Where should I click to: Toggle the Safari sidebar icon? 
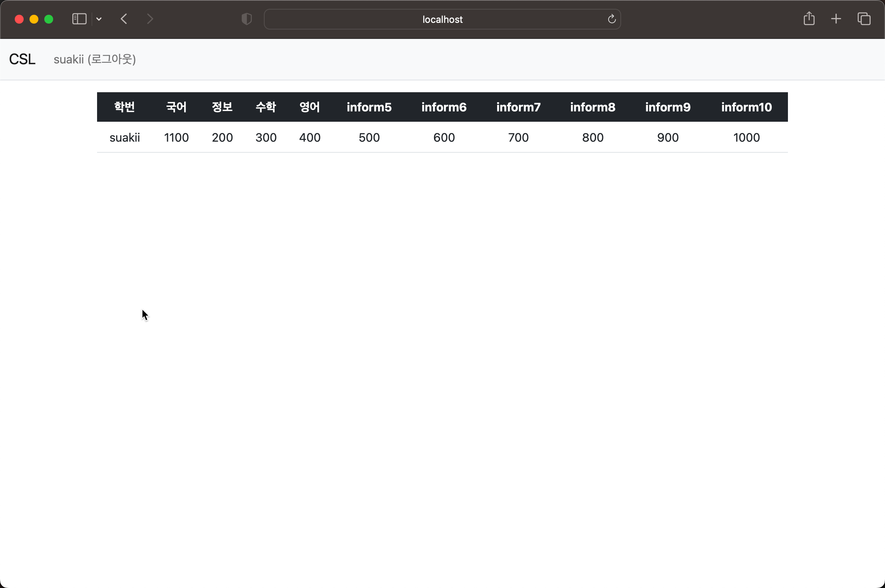point(79,19)
